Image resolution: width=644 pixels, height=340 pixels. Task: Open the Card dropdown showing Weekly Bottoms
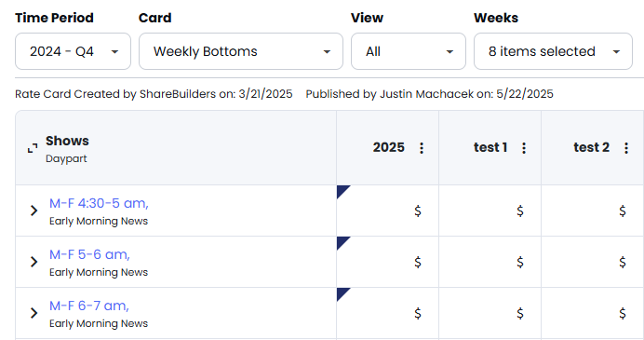pos(241,51)
